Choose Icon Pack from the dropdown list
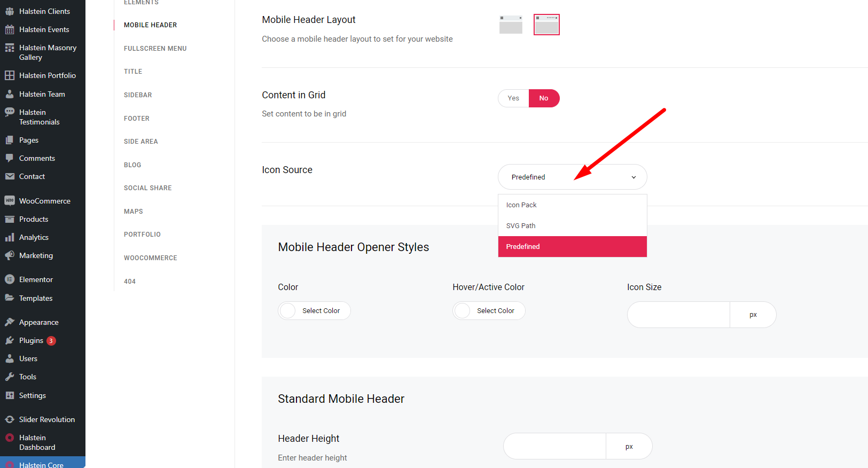The width and height of the screenshot is (868, 468). (x=572, y=205)
